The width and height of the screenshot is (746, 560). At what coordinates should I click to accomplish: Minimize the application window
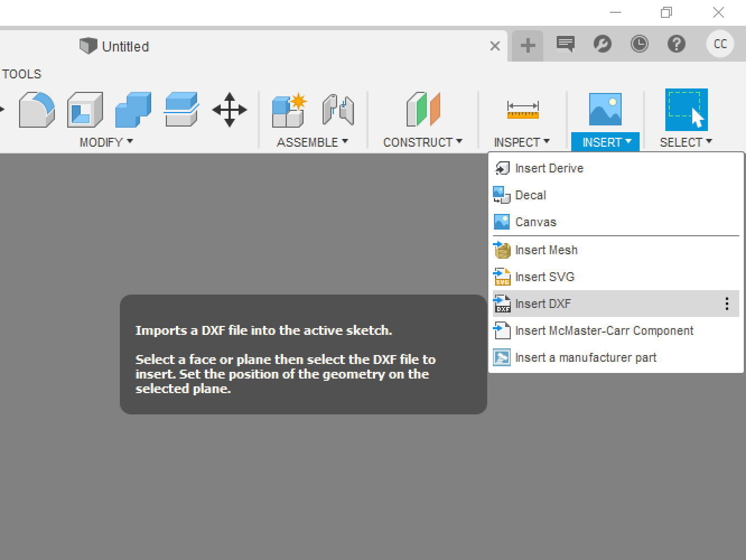coord(616,12)
